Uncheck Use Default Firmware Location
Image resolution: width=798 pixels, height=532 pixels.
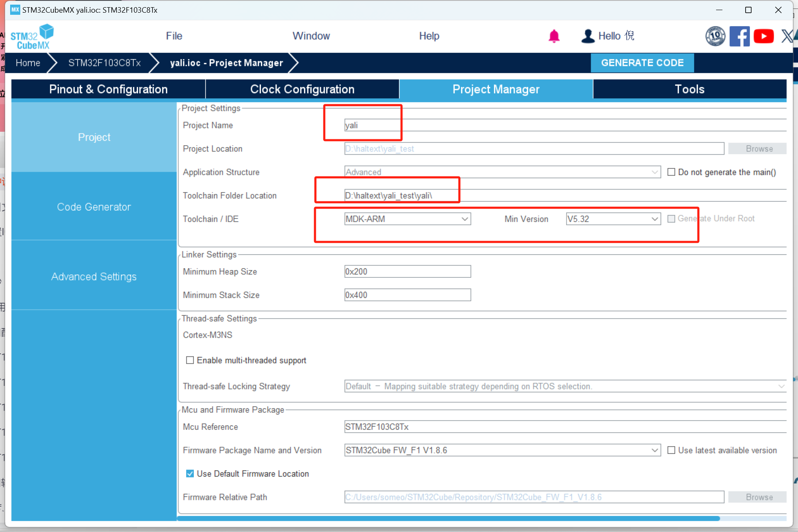(x=190, y=474)
